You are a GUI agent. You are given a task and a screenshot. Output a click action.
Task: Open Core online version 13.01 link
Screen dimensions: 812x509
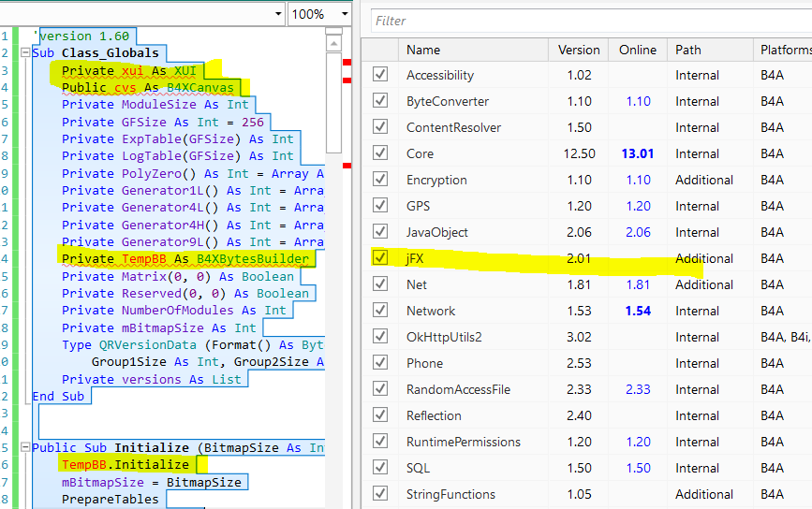tap(638, 153)
